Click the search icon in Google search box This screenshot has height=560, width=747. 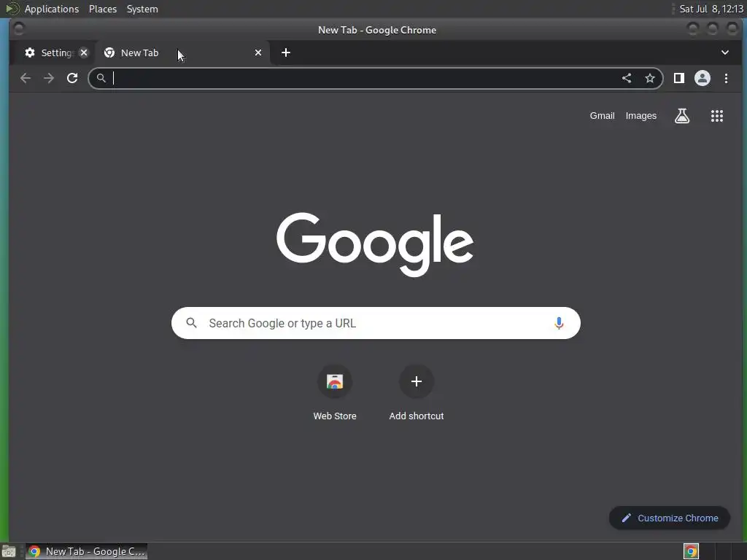(192, 323)
